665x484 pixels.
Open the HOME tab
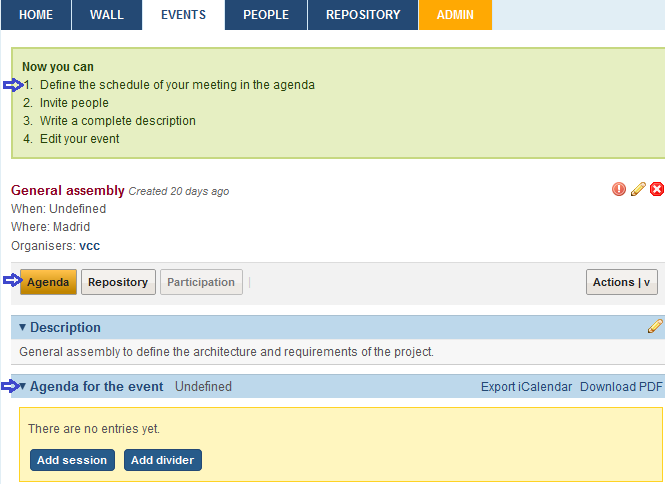36,15
